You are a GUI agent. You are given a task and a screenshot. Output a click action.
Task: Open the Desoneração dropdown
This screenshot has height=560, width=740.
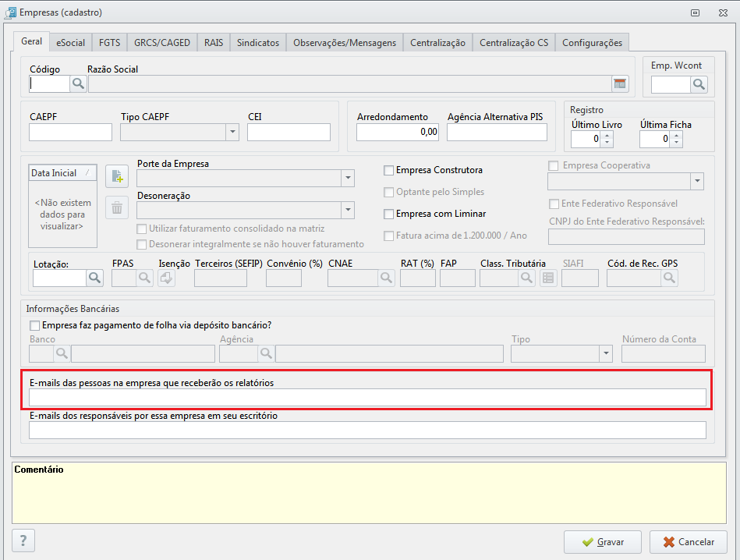point(348,210)
